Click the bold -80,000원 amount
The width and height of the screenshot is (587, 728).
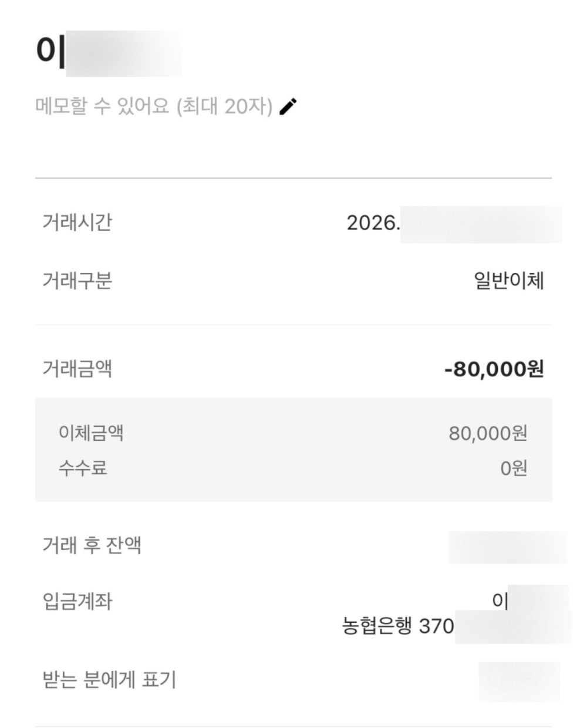click(x=494, y=369)
